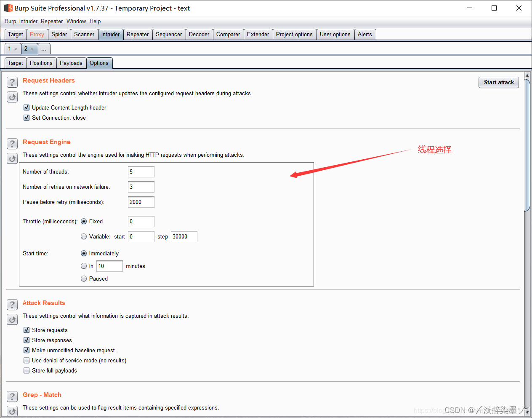Click the scrollbar down arrow
The height and width of the screenshot is (418, 532).
click(527, 413)
